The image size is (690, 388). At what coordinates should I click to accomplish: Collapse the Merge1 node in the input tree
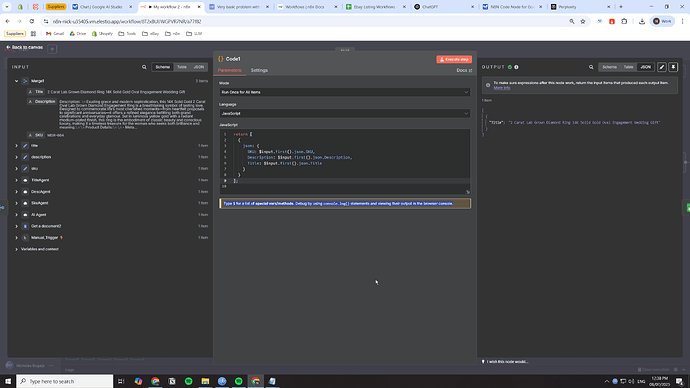click(x=17, y=81)
